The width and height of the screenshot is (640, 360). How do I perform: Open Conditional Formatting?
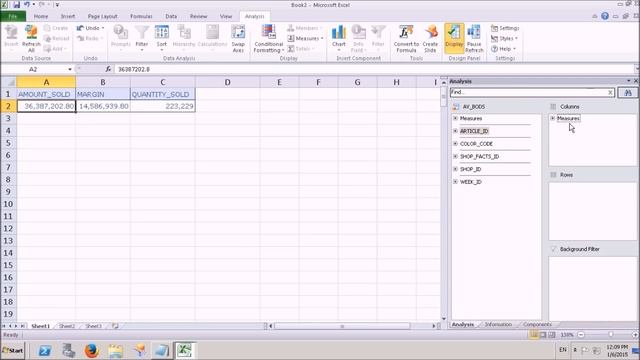[x=269, y=39]
